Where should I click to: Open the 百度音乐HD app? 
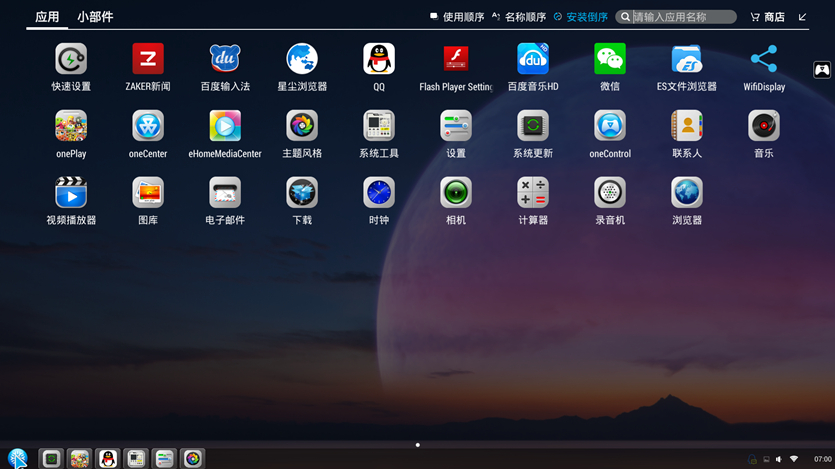click(x=533, y=59)
